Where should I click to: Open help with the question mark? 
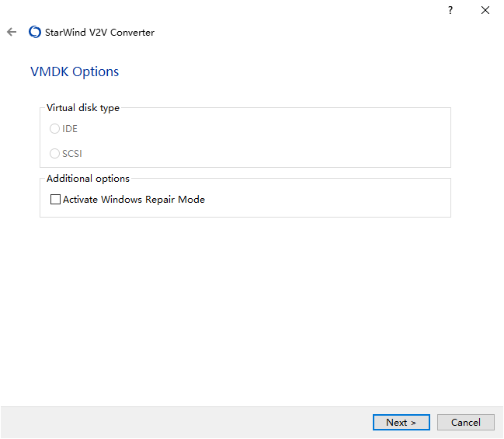pyautogui.click(x=450, y=11)
